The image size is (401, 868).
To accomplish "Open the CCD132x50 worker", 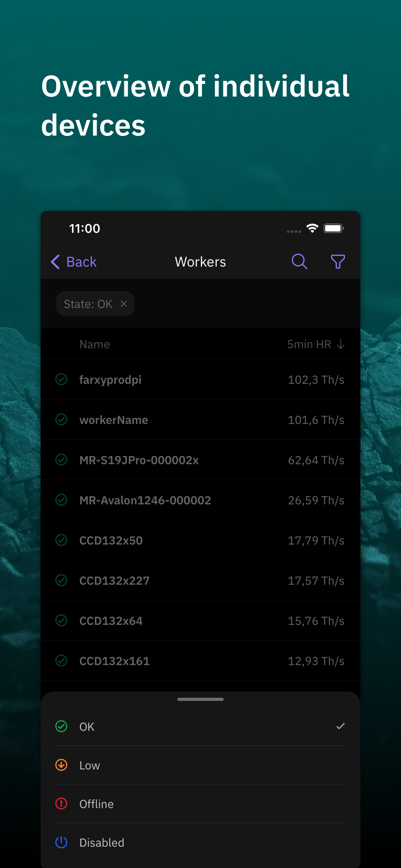I will (x=200, y=540).
